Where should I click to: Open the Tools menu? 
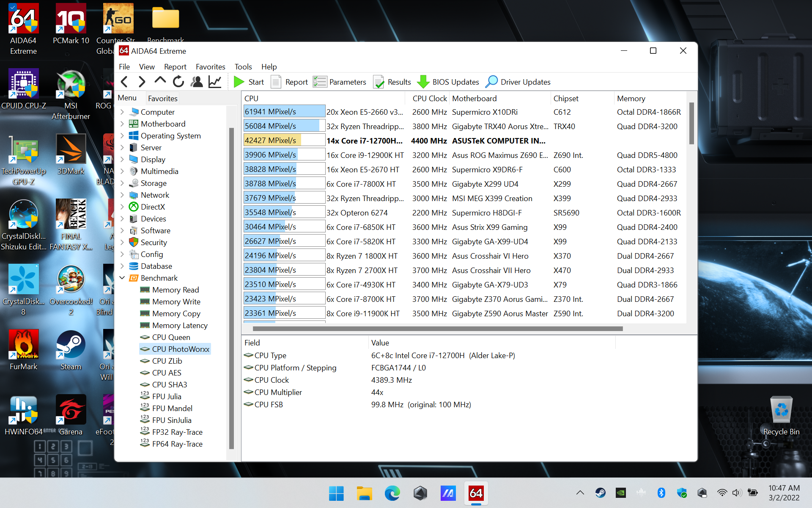tap(243, 67)
